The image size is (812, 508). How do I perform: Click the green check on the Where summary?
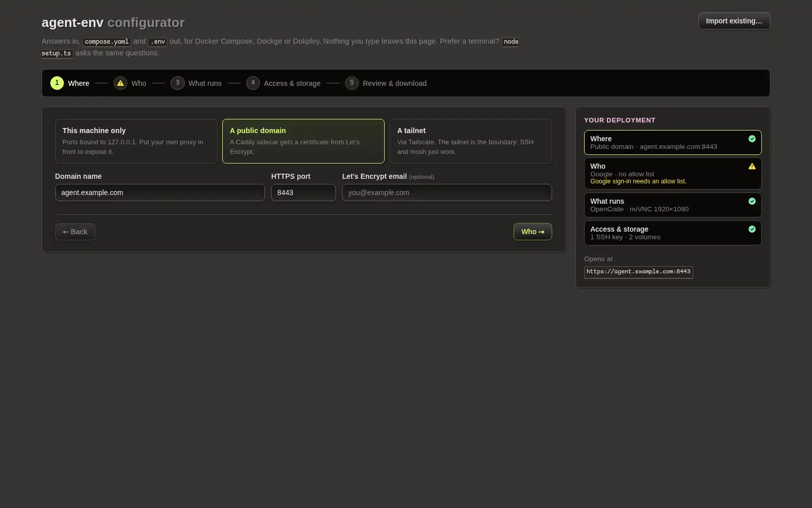752,139
